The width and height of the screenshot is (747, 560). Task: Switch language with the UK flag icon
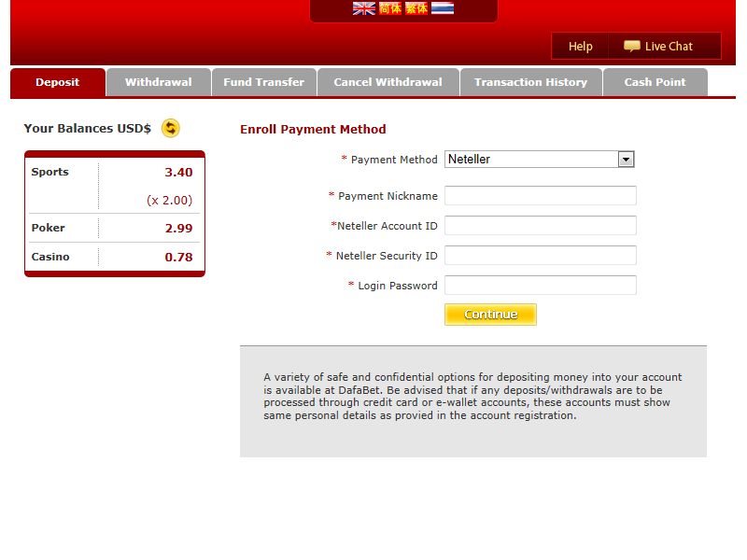tap(364, 8)
